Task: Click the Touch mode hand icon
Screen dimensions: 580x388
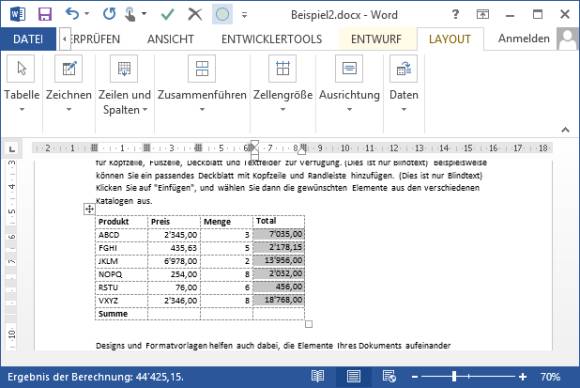Action: tap(130, 15)
